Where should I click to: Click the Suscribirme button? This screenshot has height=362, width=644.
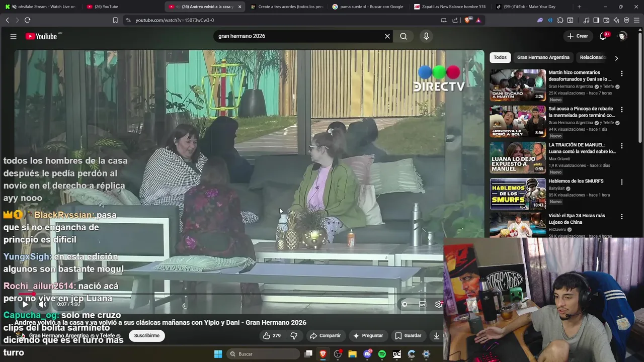coord(146,335)
